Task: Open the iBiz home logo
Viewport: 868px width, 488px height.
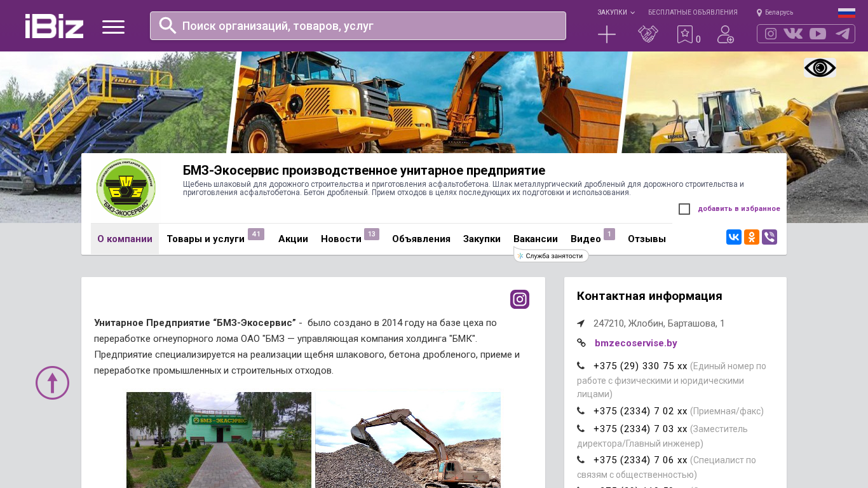Action: point(54,26)
